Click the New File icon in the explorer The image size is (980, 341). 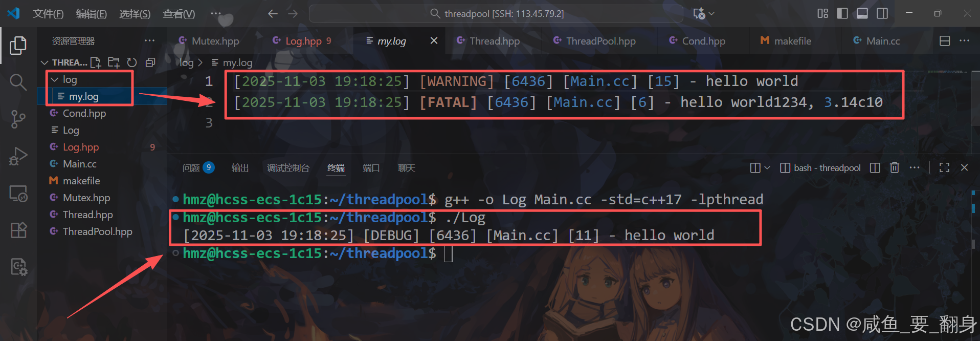[x=95, y=62]
